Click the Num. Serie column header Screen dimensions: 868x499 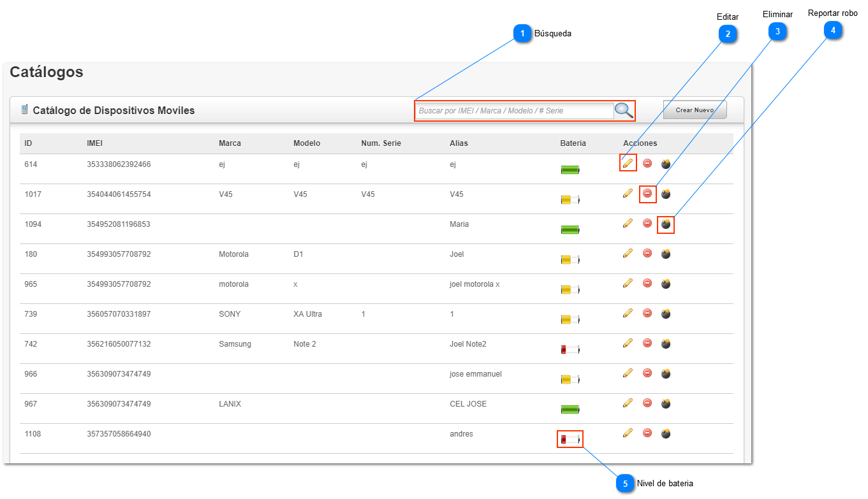click(x=381, y=143)
